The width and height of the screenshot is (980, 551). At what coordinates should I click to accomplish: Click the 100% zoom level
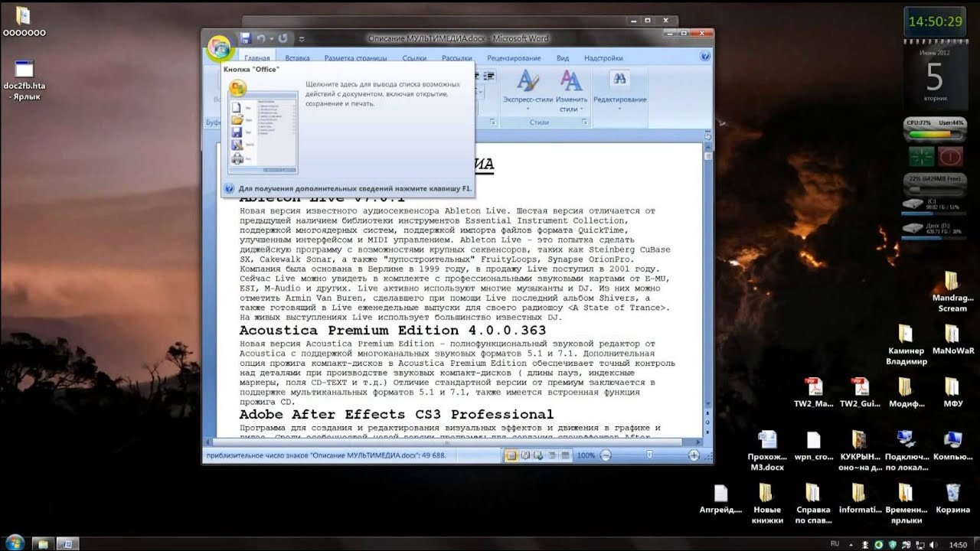tap(586, 455)
